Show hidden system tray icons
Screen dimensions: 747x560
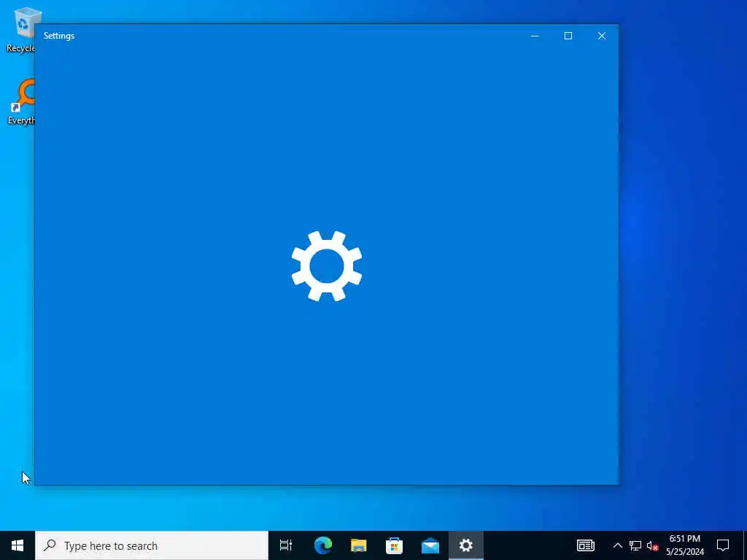coord(617,545)
